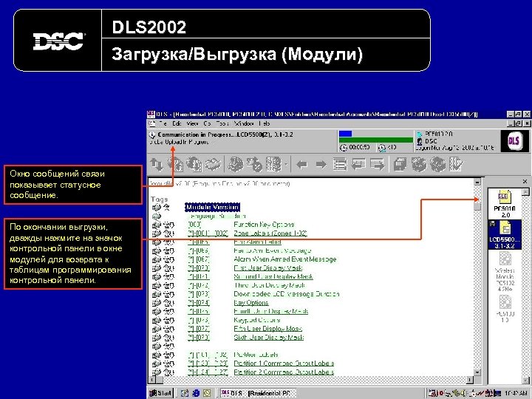
Task: Click the tag icon beside Key Options
Action: coord(157,303)
